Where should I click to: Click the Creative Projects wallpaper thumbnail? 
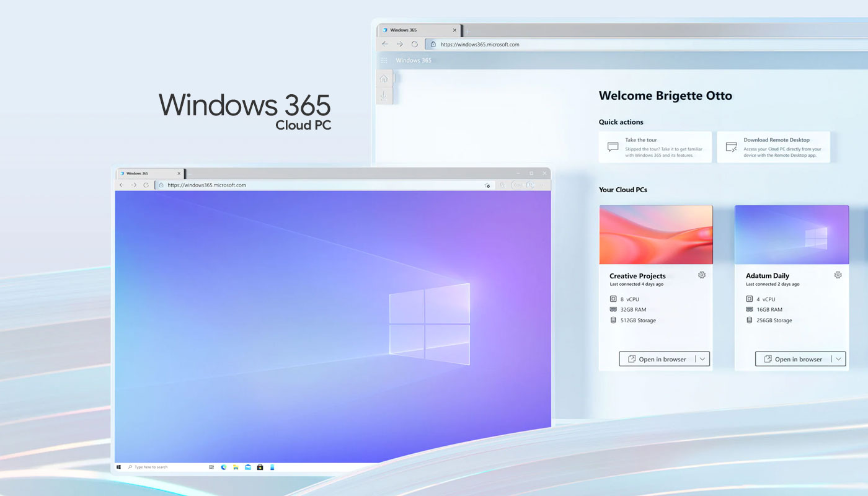(656, 235)
